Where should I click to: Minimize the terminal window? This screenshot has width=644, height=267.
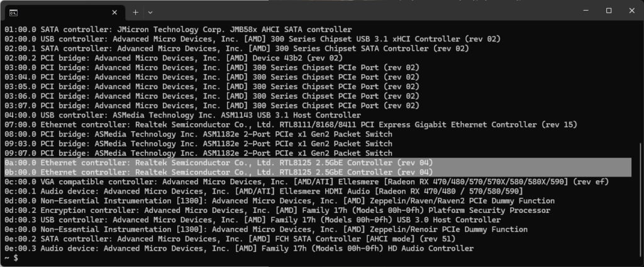[x=586, y=11]
